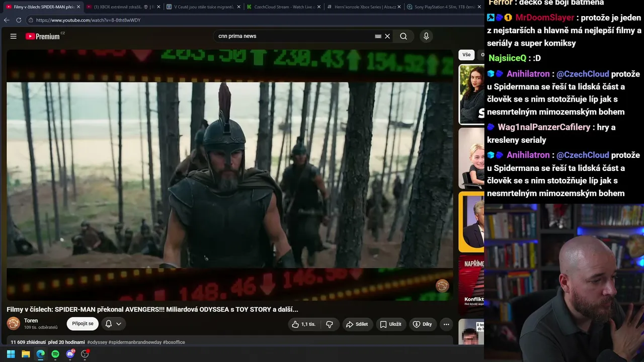
Task: Close the Herní konzole Xbox Series tab
Action: pos(399,7)
